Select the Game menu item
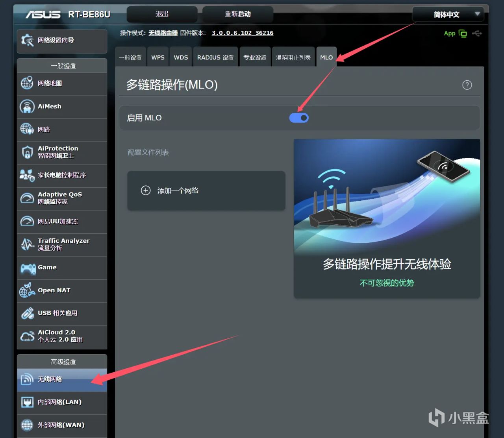This screenshot has width=504, height=438. (62, 268)
